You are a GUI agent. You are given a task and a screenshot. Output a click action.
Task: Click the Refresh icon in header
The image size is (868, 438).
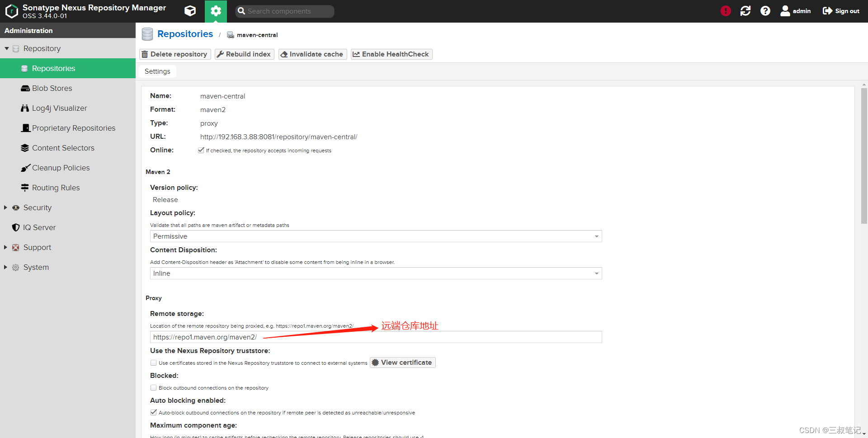click(x=745, y=11)
